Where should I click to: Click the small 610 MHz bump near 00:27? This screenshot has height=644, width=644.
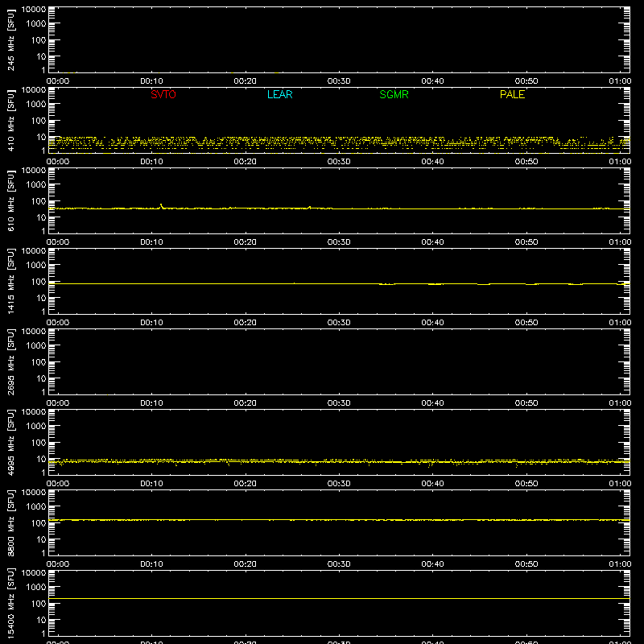click(309, 208)
